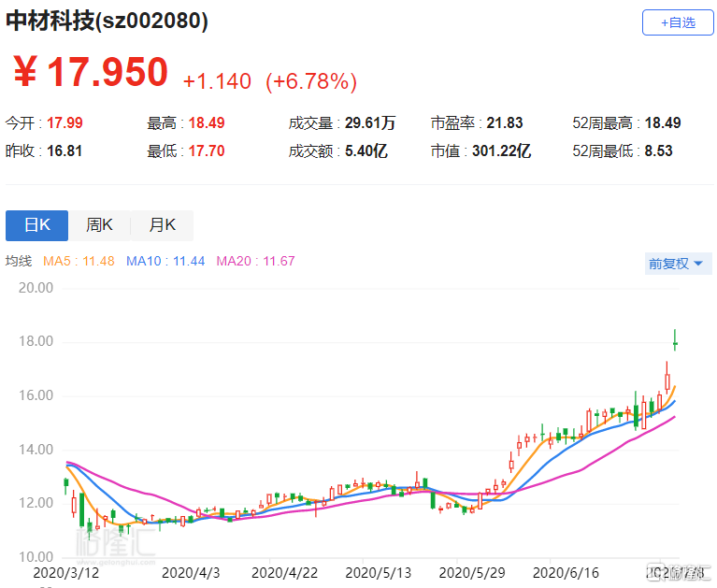
Task: Click the MA10 : 11.44 indicator label
Action: click(165, 261)
